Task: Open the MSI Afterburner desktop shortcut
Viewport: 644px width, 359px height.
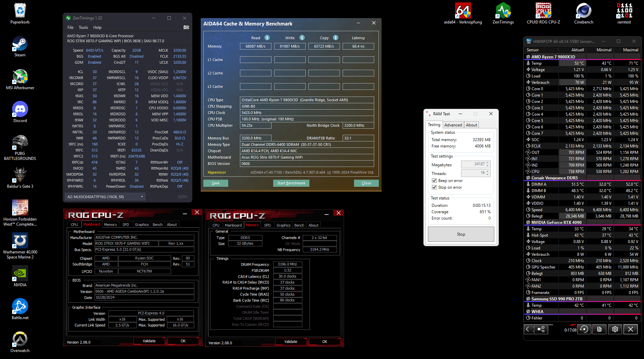Action: tap(20, 79)
